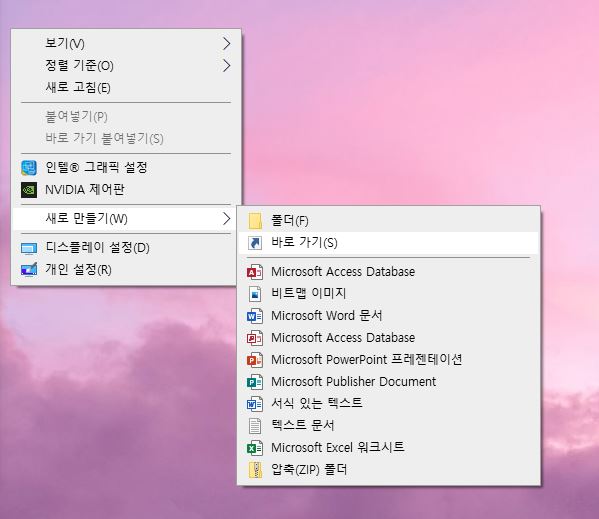Click the first red Access database icon
Screen dimensions: 599x519
point(255,272)
